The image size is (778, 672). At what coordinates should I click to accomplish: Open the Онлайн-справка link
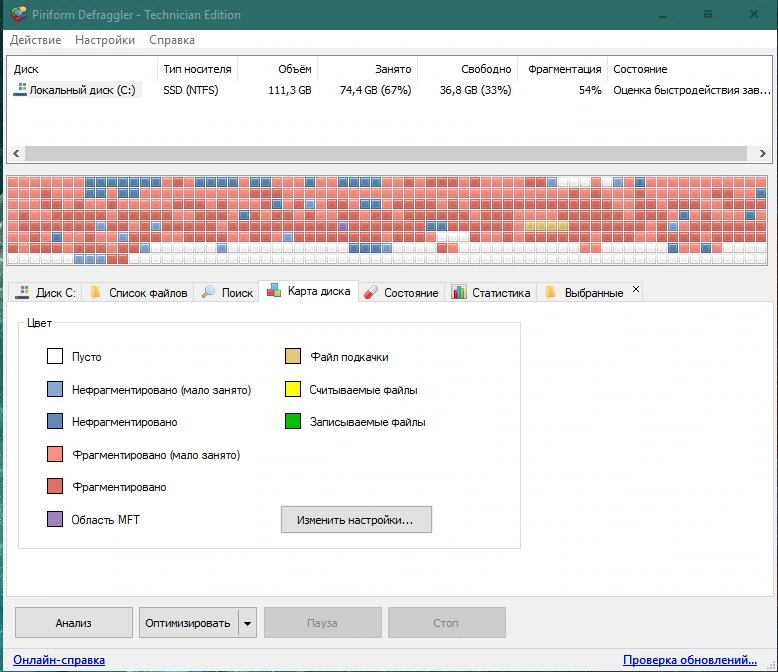59,660
